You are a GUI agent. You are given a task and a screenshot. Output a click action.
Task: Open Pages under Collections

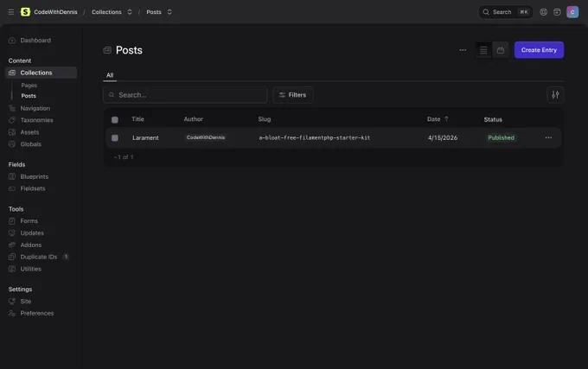click(x=29, y=86)
